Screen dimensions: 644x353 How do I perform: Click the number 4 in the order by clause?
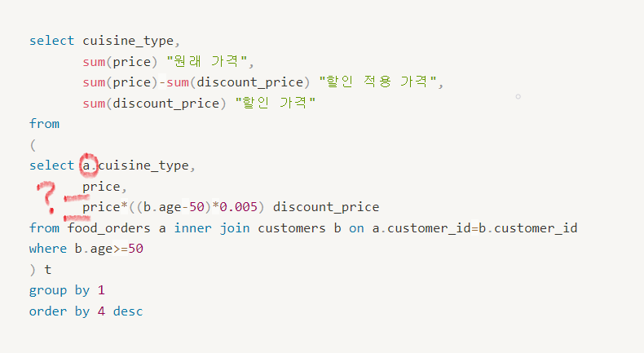point(101,311)
